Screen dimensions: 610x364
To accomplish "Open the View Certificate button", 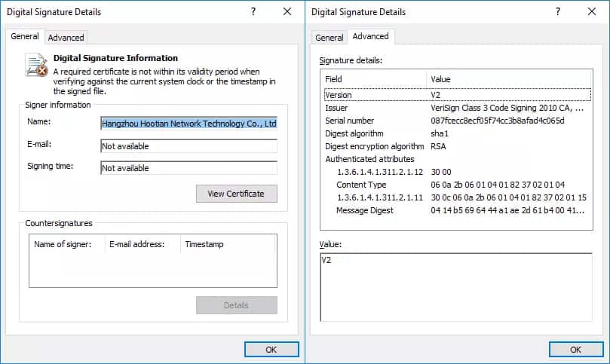I will coord(236,194).
